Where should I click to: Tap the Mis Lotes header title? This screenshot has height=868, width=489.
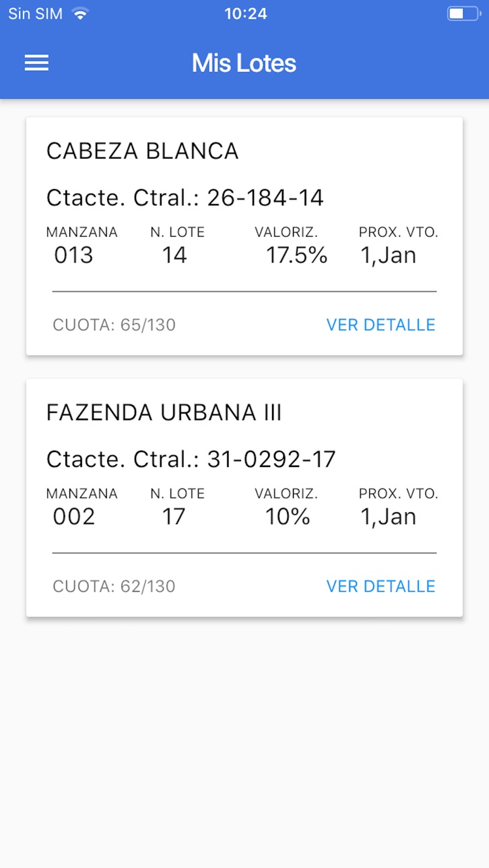244,63
